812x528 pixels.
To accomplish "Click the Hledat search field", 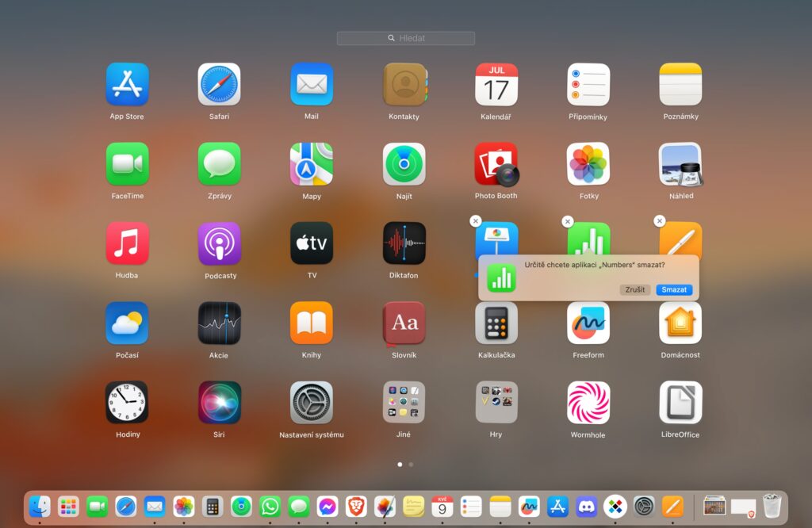I will 406,38.
